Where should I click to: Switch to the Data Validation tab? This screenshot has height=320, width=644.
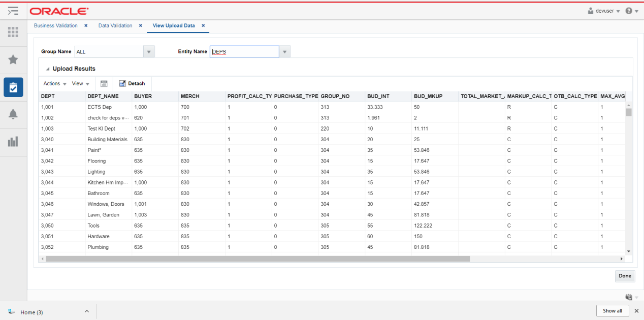pyautogui.click(x=115, y=25)
